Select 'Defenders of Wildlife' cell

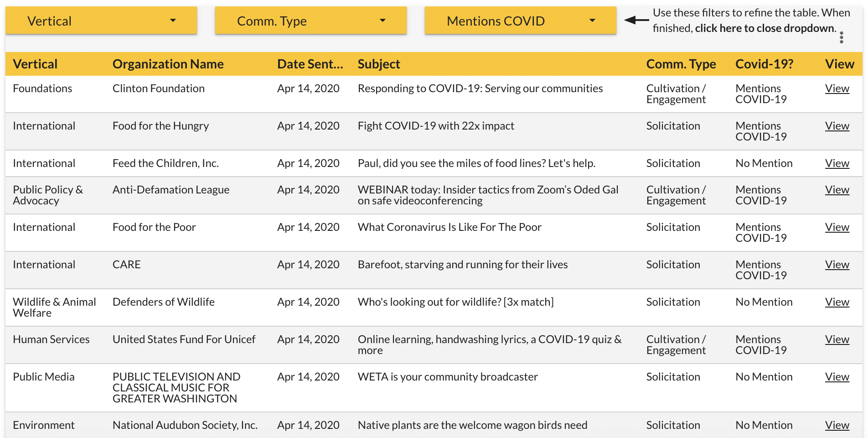tap(164, 302)
